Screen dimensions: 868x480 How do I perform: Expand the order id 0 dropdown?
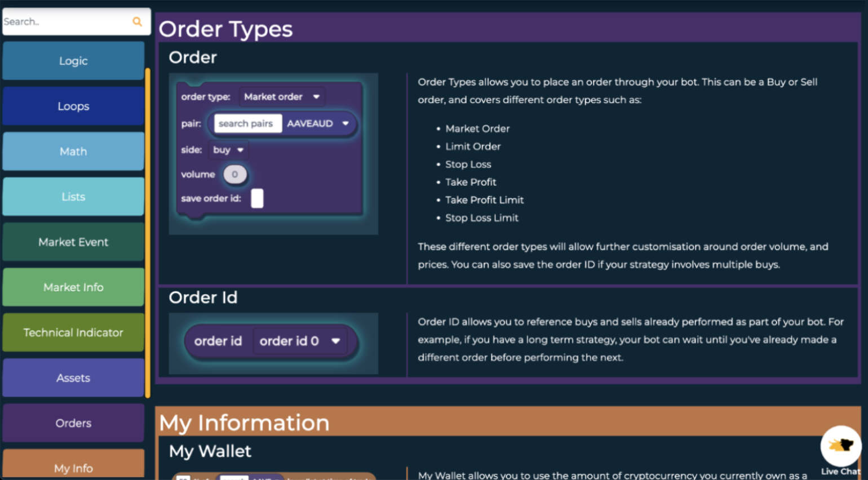tap(299, 341)
